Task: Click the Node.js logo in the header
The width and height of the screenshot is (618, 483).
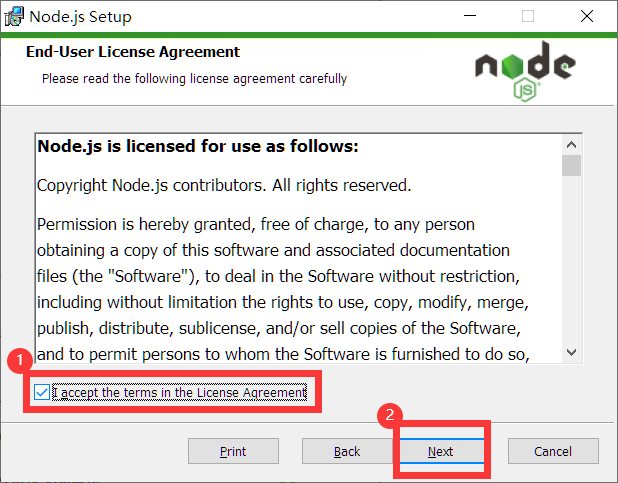Action: point(525,71)
